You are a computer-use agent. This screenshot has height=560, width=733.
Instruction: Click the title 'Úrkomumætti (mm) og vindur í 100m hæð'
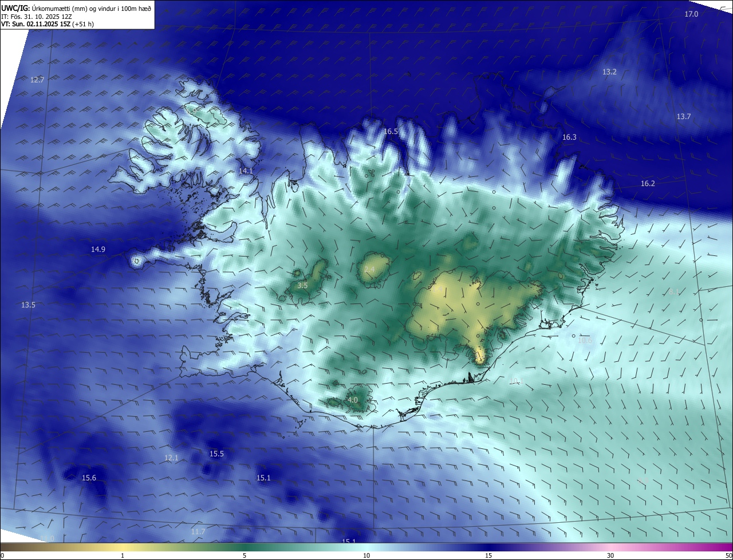[x=92, y=8]
